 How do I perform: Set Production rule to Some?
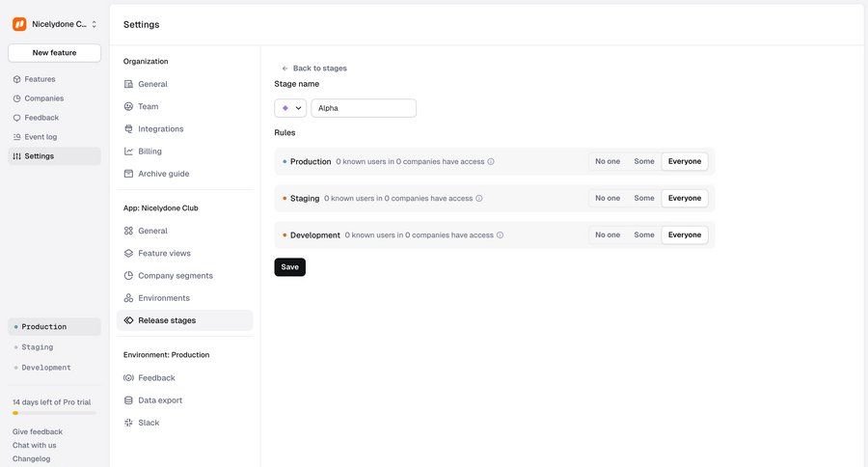pos(644,161)
